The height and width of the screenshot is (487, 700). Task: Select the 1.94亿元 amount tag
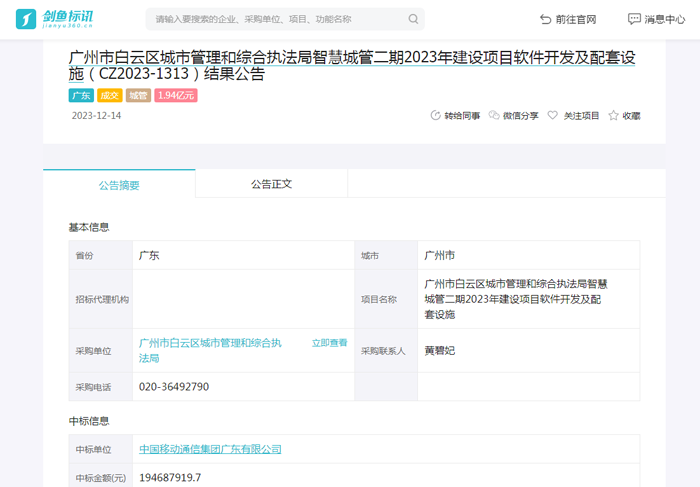coord(176,96)
